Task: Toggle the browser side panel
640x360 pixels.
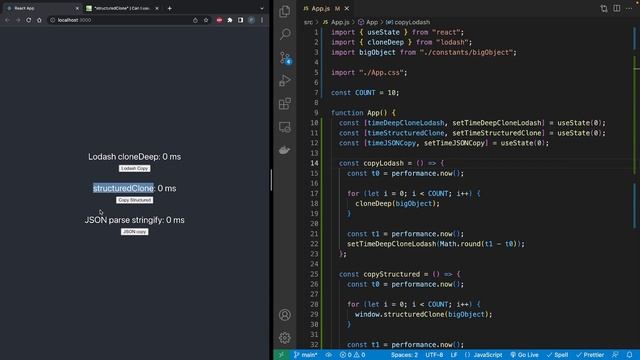Action: pos(240,20)
